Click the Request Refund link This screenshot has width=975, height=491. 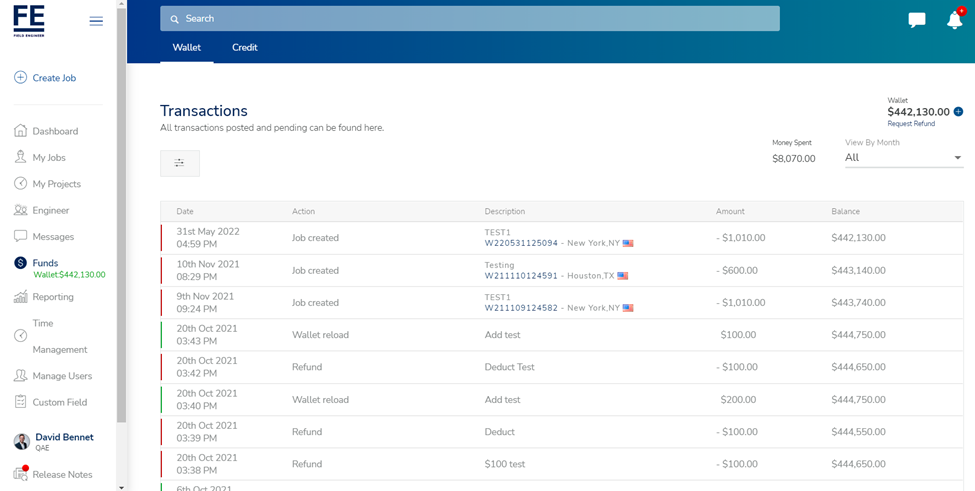click(x=911, y=124)
